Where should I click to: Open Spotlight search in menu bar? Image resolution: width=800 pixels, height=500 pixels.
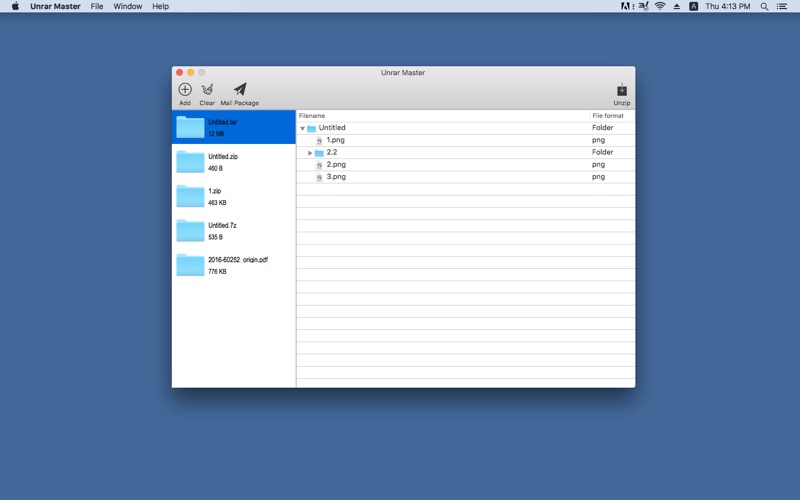coord(764,7)
